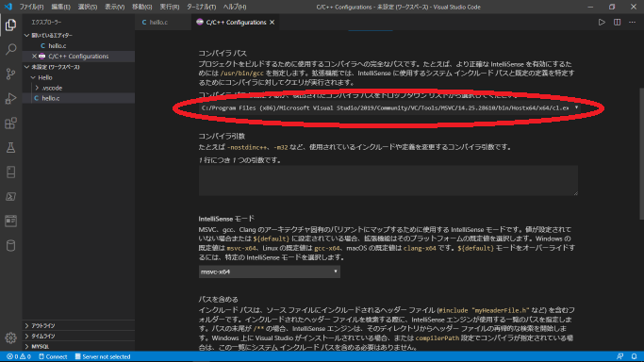Click the IntelliSense モード heading

(x=226, y=219)
